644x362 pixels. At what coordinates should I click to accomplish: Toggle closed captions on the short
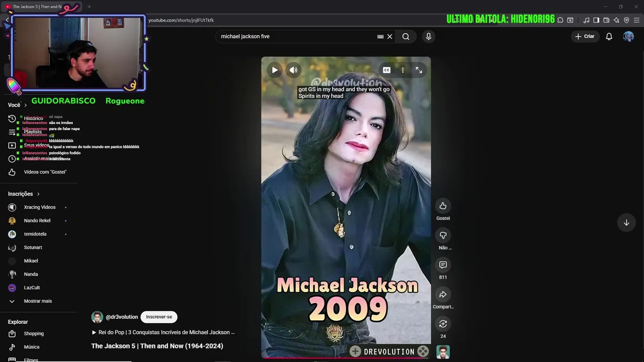[x=386, y=70]
